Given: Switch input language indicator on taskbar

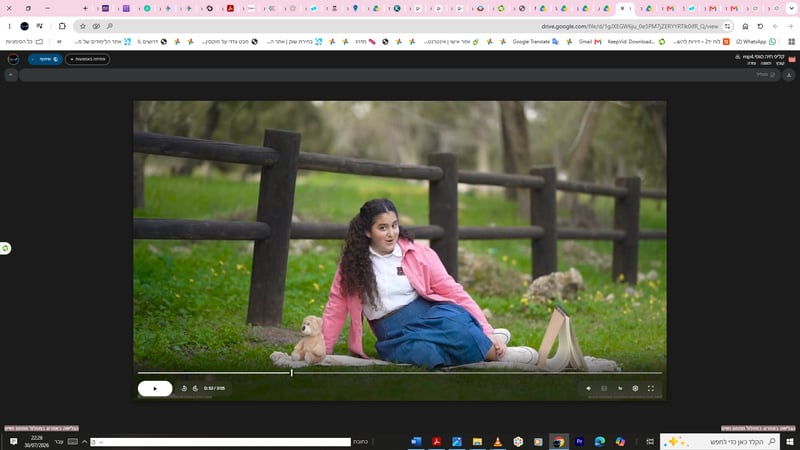Looking at the screenshot, I should (x=59, y=441).
